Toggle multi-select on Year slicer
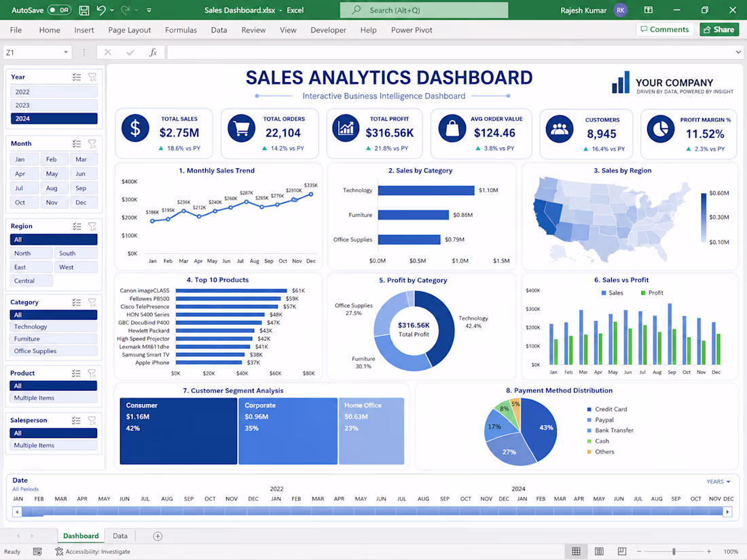747x560 pixels. [x=77, y=77]
